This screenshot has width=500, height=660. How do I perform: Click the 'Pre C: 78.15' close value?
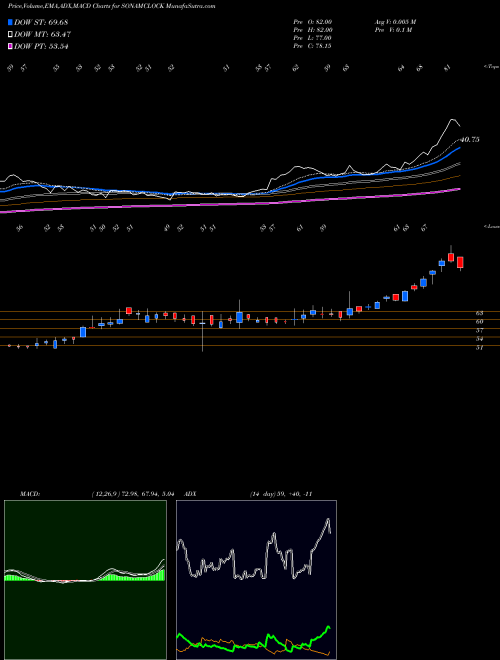click(313, 46)
